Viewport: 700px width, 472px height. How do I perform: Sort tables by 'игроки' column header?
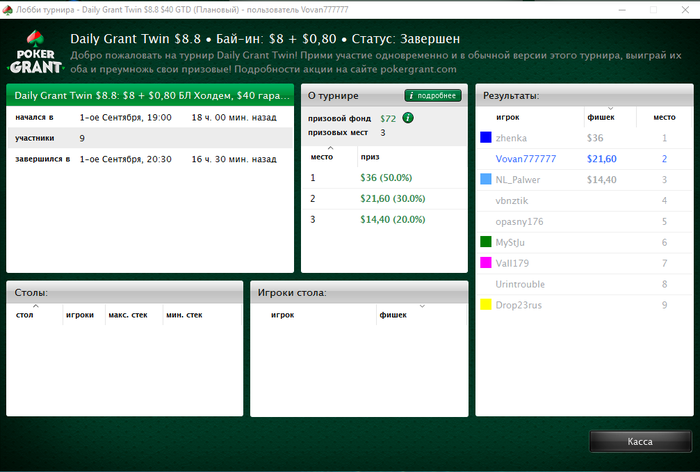tap(80, 315)
